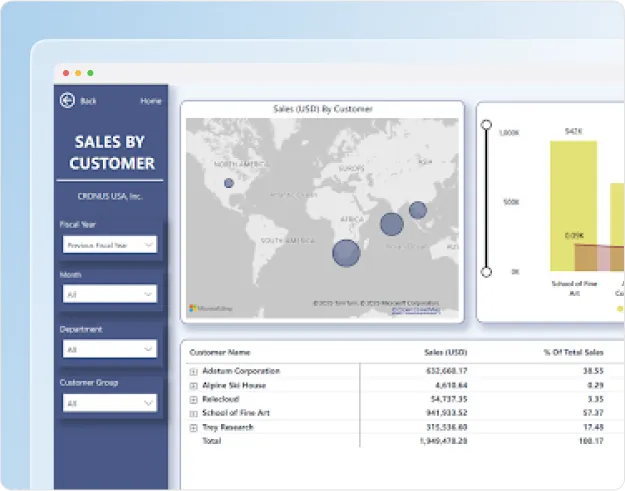Expand the Alpine Ski House row
625x491 pixels.
tap(193, 385)
